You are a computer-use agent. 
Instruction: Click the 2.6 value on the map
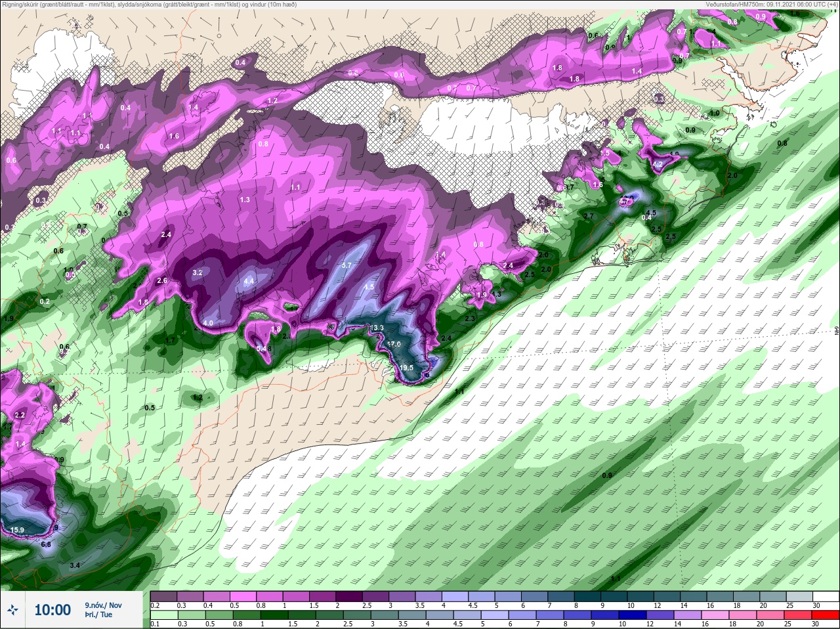coord(163,281)
